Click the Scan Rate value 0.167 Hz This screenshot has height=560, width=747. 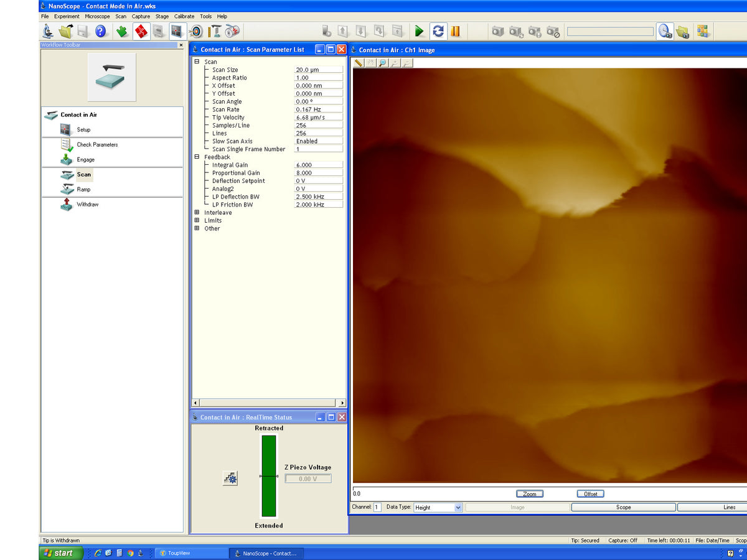[318, 110]
